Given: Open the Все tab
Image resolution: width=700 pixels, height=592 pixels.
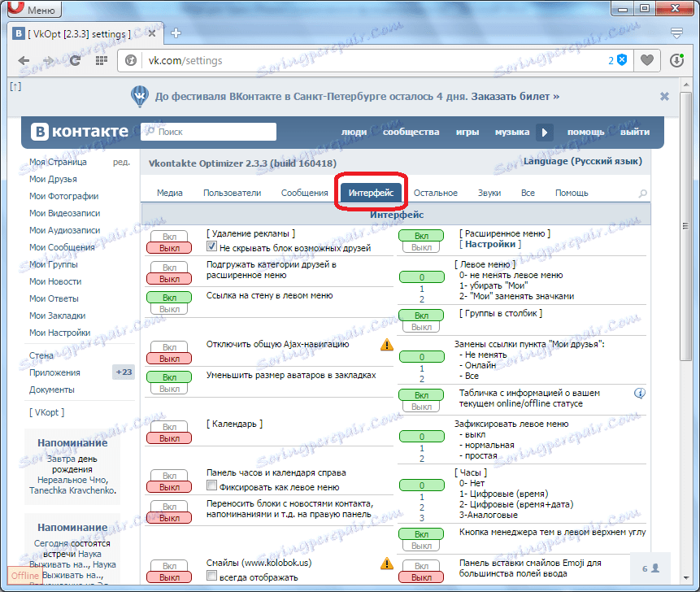Looking at the screenshot, I should pos(528,193).
